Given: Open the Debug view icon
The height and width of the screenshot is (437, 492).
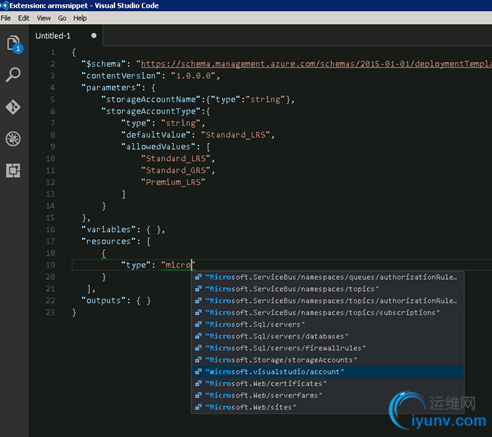Looking at the screenshot, I should click(x=13, y=139).
